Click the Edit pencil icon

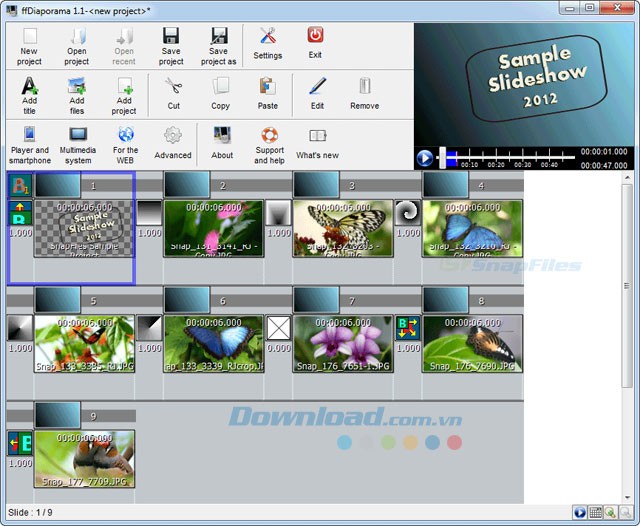coord(317,93)
